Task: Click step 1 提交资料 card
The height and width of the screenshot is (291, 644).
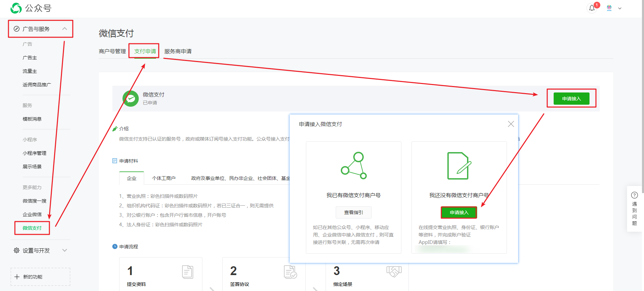Action: click(x=161, y=274)
